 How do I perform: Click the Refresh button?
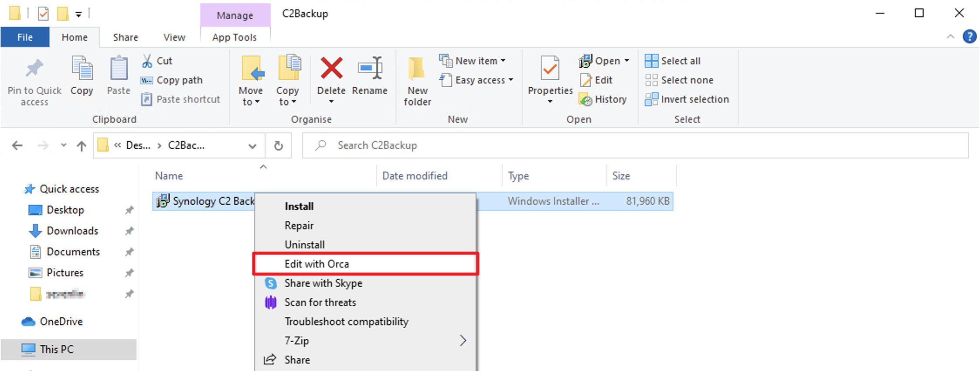[279, 145]
